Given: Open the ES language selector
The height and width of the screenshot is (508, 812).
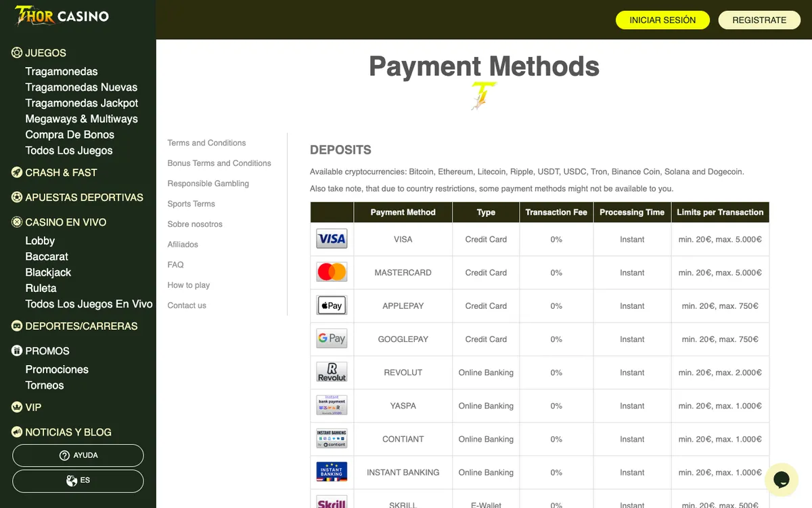Looking at the screenshot, I should point(78,481).
